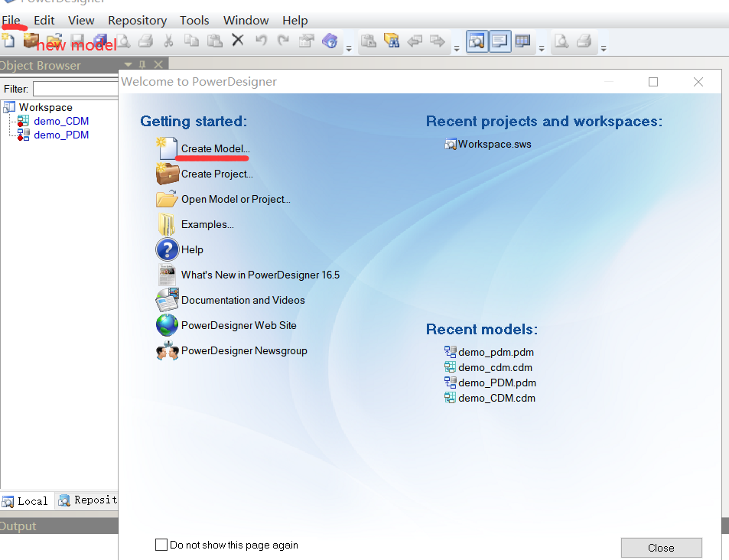729x560 pixels.
Task: Open toolbar overflow arrow after Result List icon
Action: (x=542, y=48)
